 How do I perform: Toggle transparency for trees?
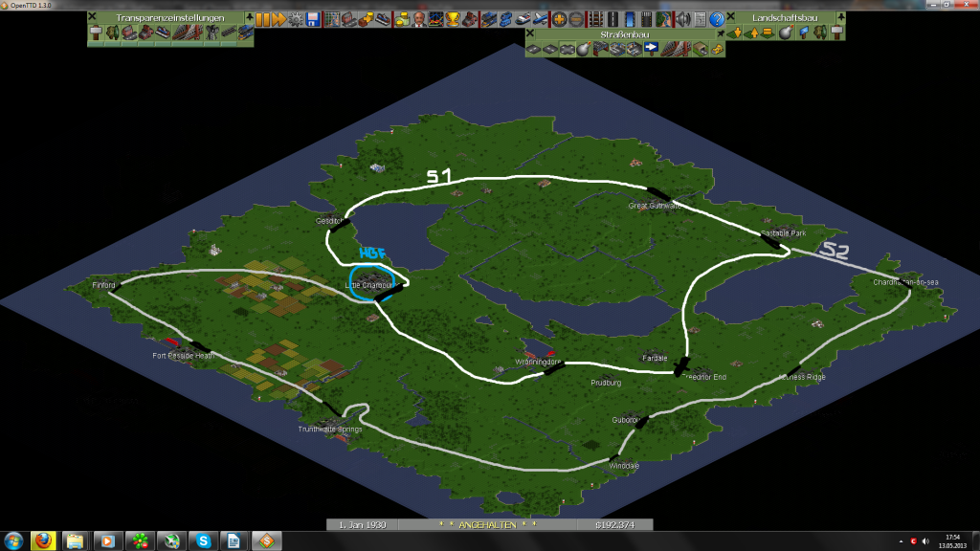[x=113, y=32]
